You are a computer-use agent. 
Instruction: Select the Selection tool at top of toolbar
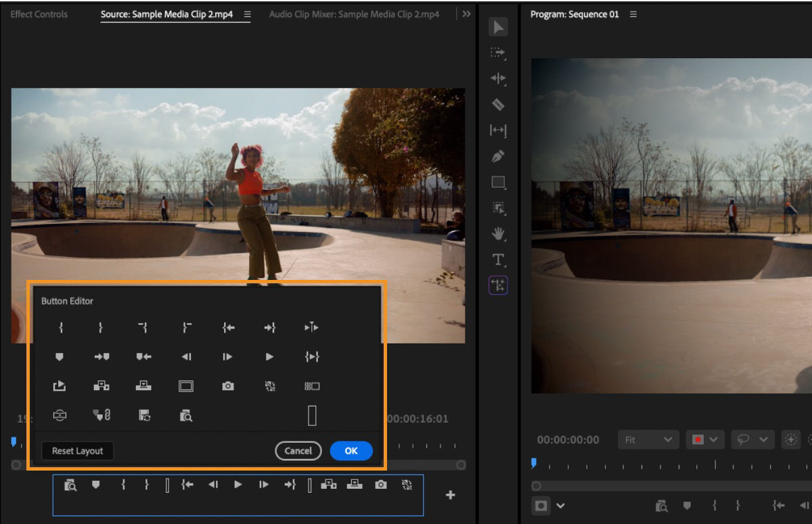pyautogui.click(x=497, y=27)
